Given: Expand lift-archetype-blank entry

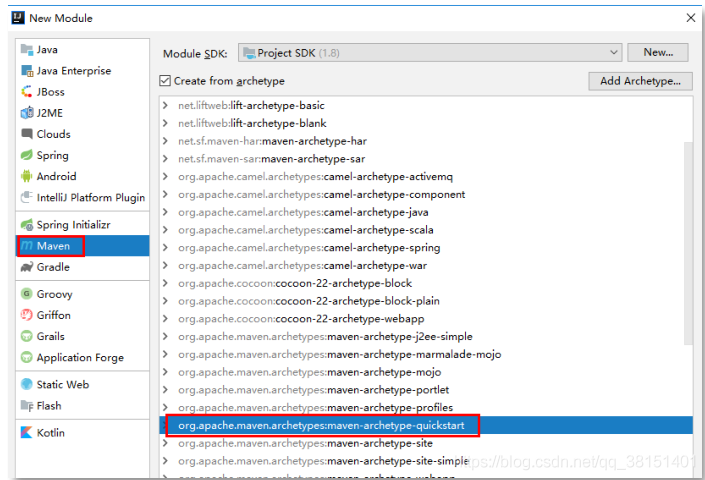Looking at the screenshot, I should (165, 123).
